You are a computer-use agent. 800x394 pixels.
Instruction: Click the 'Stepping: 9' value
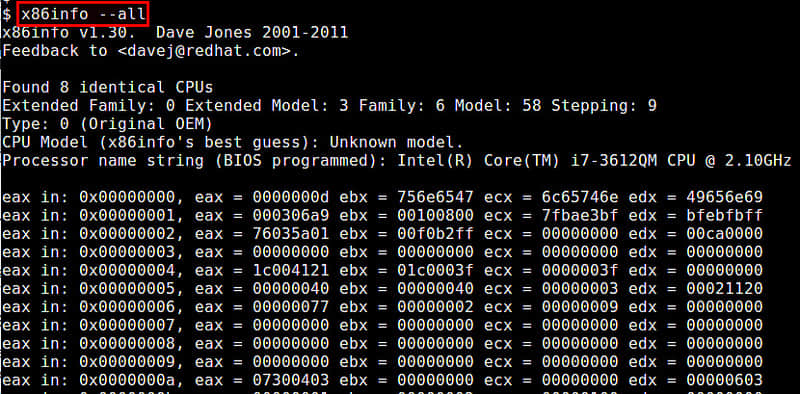click(x=604, y=106)
